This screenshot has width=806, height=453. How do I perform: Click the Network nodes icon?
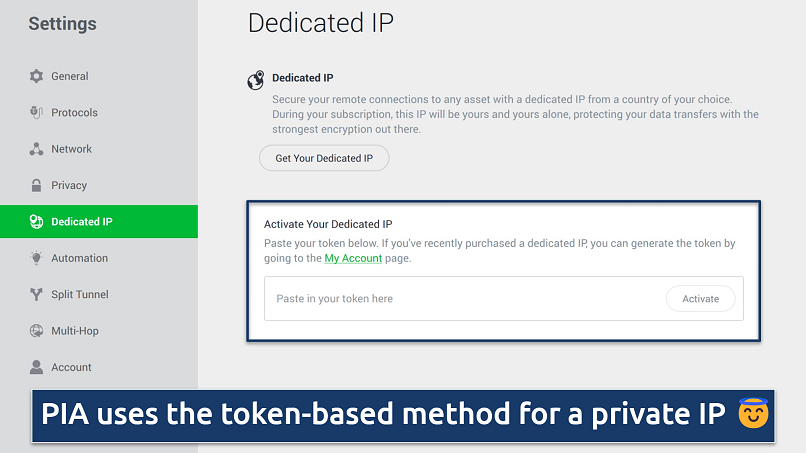pyautogui.click(x=37, y=149)
